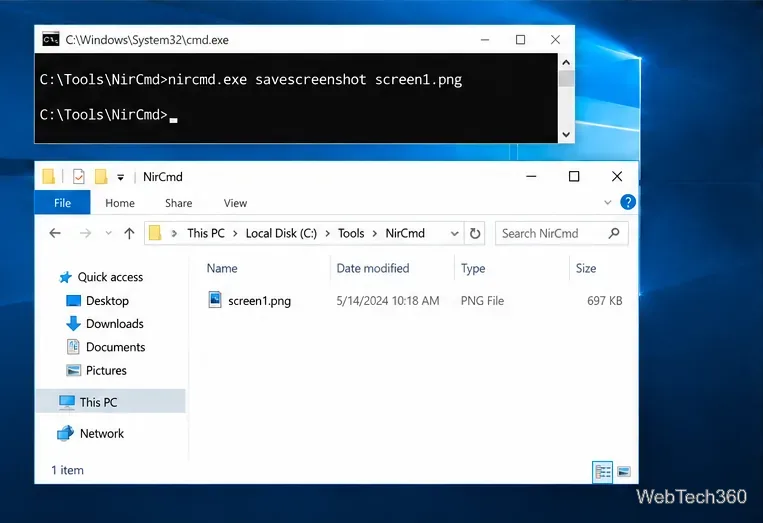This screenshot has height=523, width=763.
Task: Select Quick access in navigation pane
Action: tap(110, 277)
